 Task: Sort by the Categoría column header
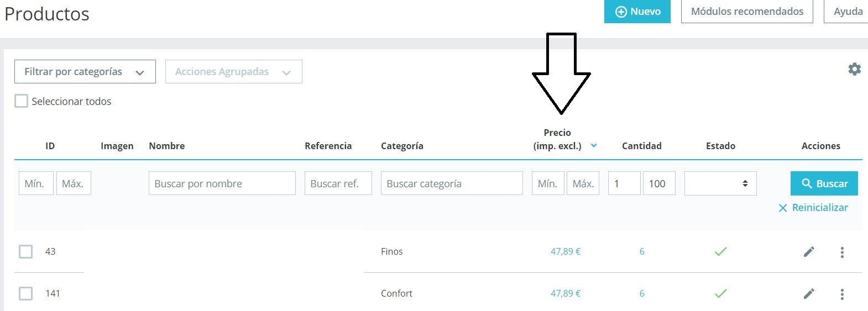[402, 146]
